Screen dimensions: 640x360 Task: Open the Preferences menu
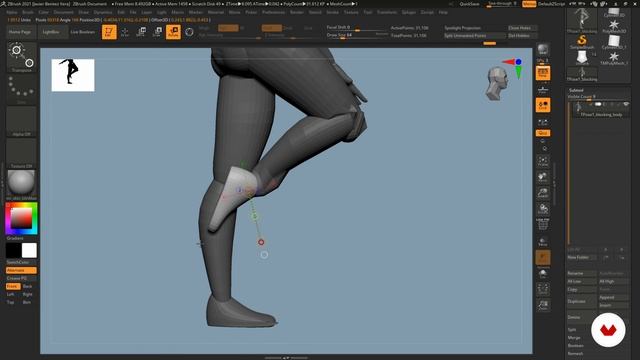click(273, 12)
